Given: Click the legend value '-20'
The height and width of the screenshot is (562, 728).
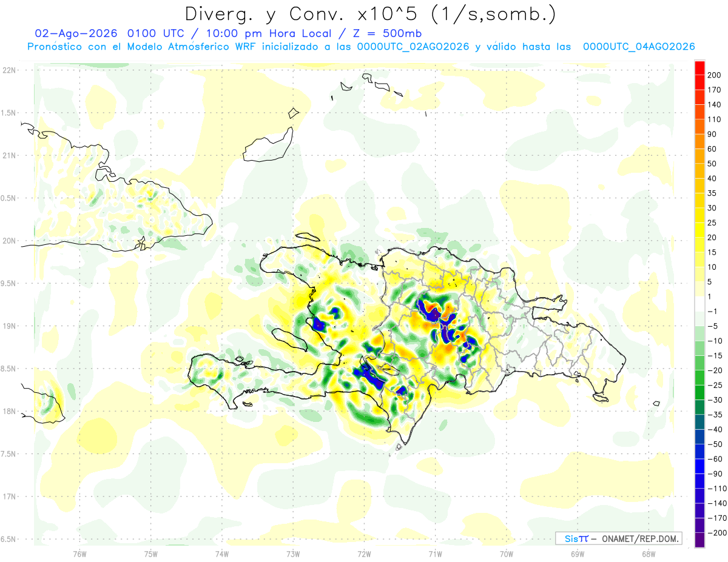Looking at the screenshot, I should 715,370.
